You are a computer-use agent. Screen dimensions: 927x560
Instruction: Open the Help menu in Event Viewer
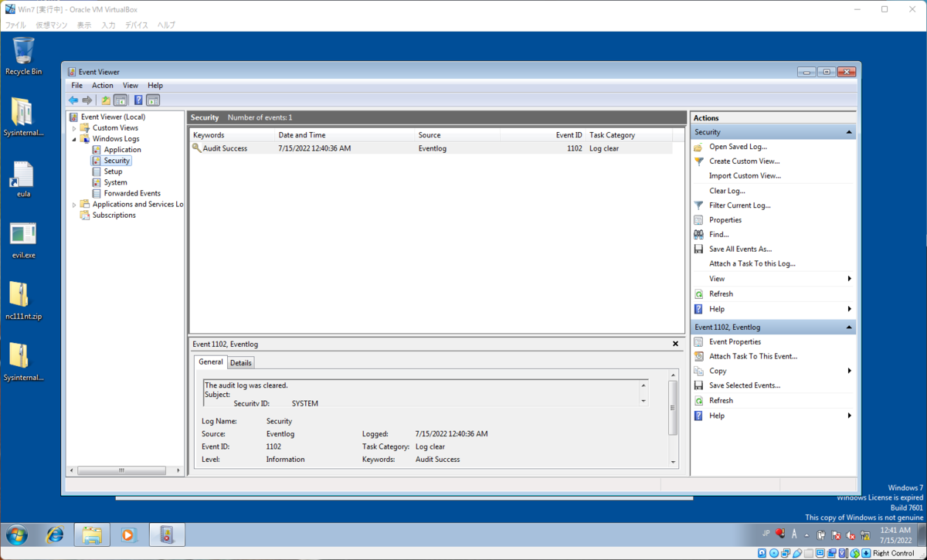tap(155, 86)
